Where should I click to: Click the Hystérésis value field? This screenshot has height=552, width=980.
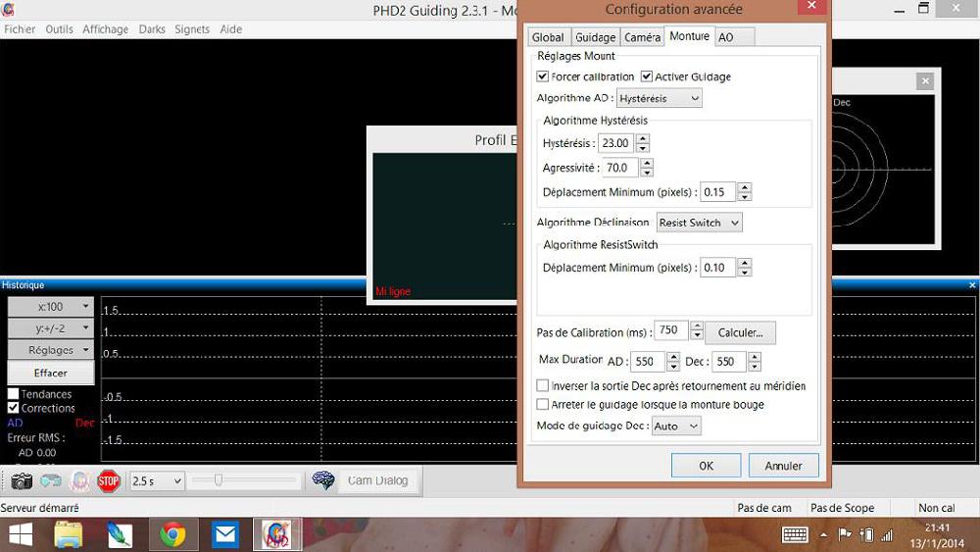point(616,143)
